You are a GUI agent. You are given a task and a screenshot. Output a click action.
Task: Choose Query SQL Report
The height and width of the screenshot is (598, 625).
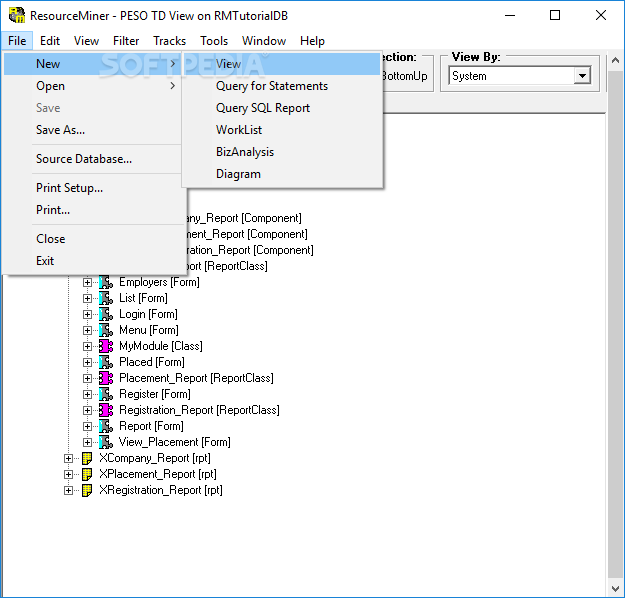(282, 108)
